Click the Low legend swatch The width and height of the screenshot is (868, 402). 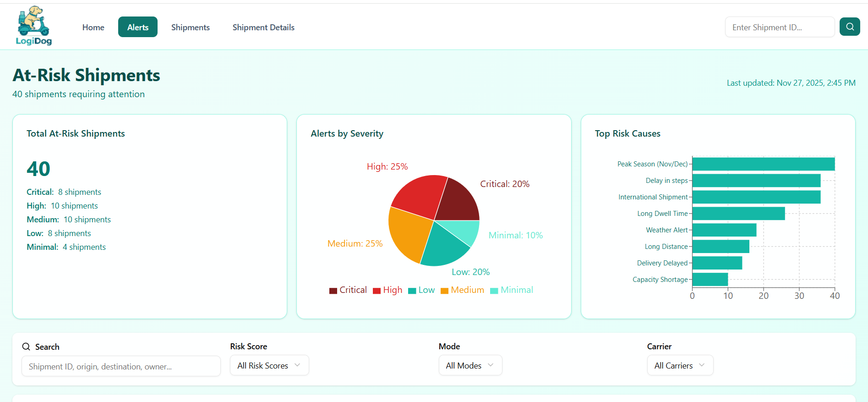(x=412, y=291)
